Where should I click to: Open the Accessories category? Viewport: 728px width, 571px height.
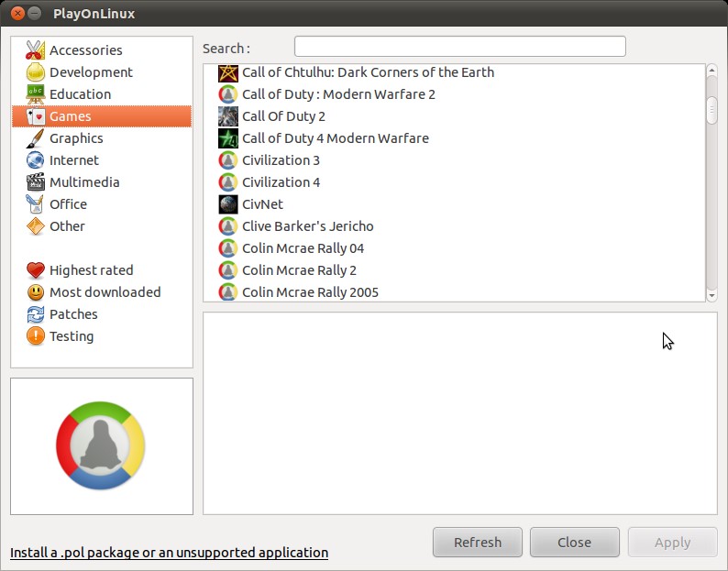point(102,50)
